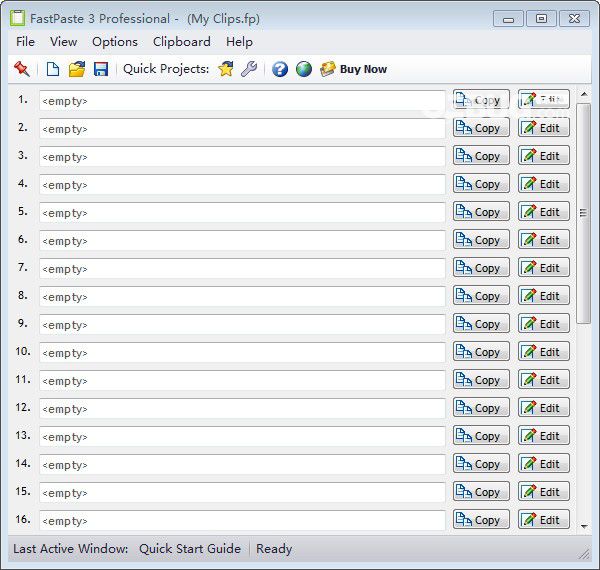
Task: Open help with the blue question mark icon
Action: click(280, 69)
